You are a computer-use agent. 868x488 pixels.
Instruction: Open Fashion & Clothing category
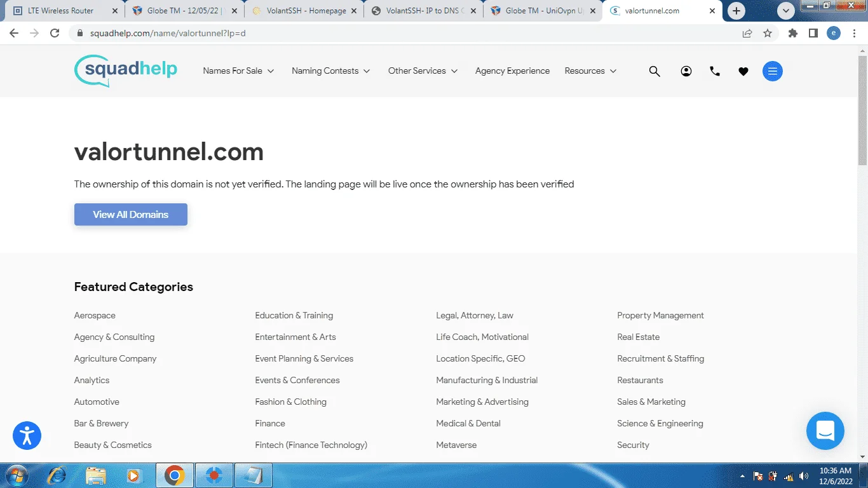pos(291,402)
